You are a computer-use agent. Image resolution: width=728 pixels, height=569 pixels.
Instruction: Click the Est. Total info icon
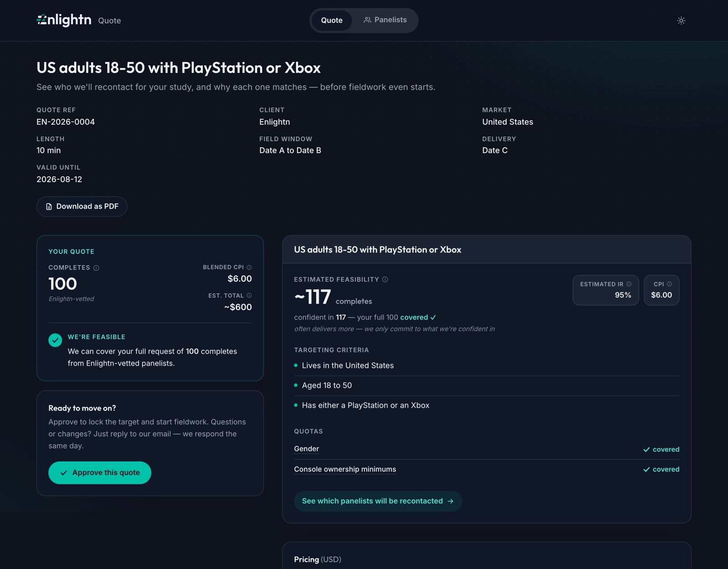click(x=249, y=295)
